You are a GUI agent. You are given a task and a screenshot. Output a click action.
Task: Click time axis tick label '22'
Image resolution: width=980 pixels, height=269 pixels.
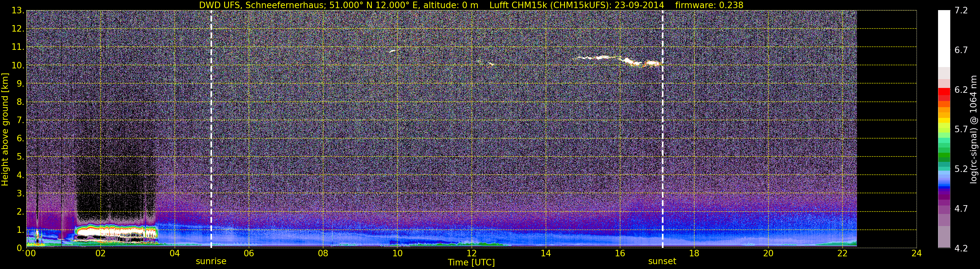(x=842, y=254)
